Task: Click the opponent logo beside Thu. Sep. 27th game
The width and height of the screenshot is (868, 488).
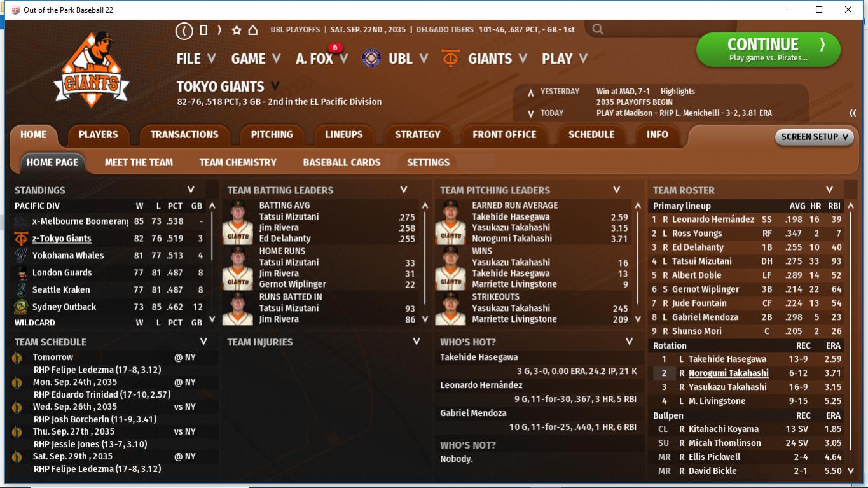Action: (17, 433)
